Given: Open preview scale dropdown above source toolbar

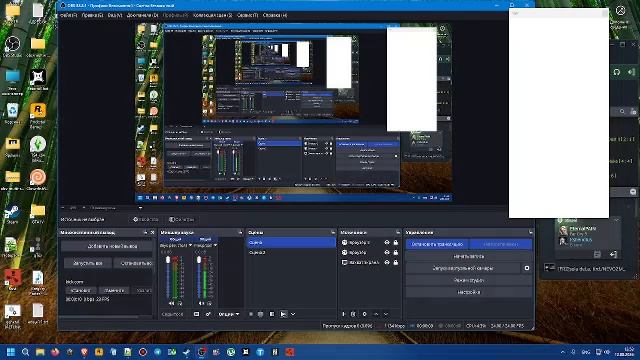Looking at the screenshot, I should [x=140, y=208].
